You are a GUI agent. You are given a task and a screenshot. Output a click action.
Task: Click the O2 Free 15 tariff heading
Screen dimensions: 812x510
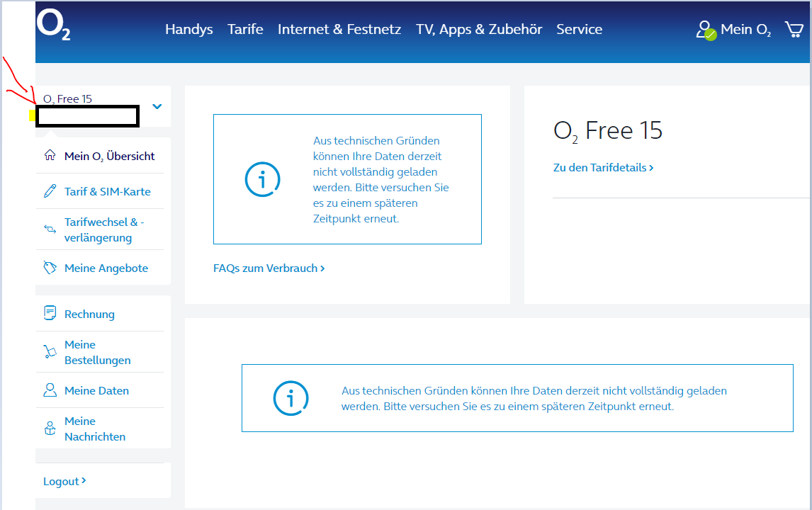coord(607,130)
